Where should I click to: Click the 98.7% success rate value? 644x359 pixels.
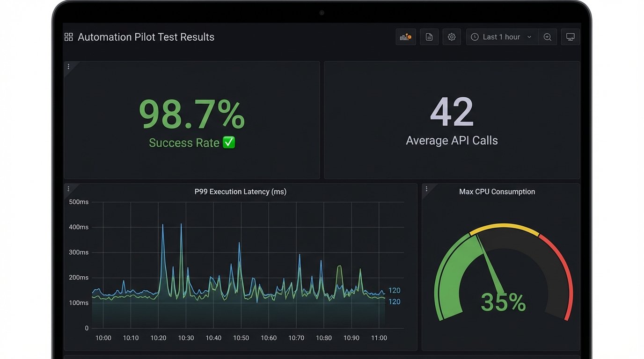pos(191,112)
